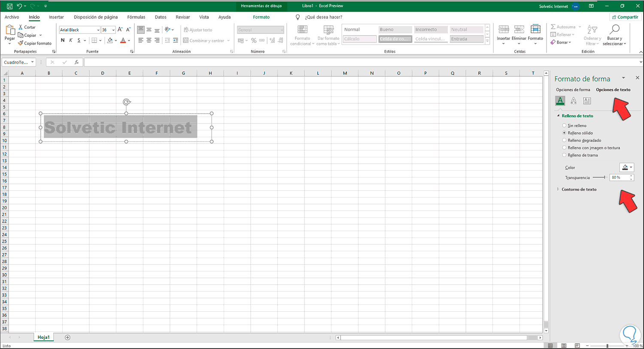
Task: Toggle bold with the N button
Action: click(63, 40)
